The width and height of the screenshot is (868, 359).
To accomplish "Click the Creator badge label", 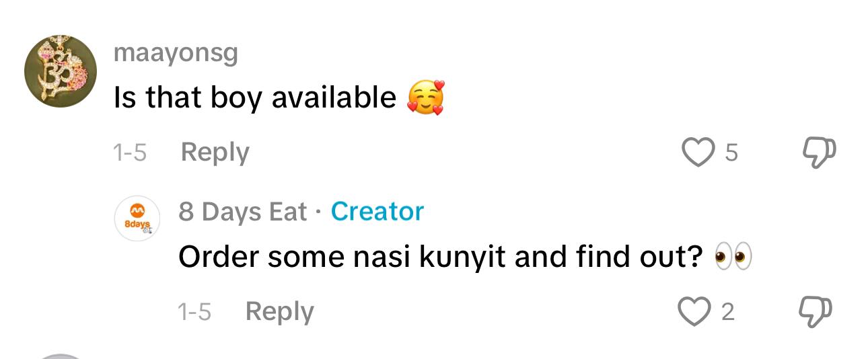I will tap(377, 212).
